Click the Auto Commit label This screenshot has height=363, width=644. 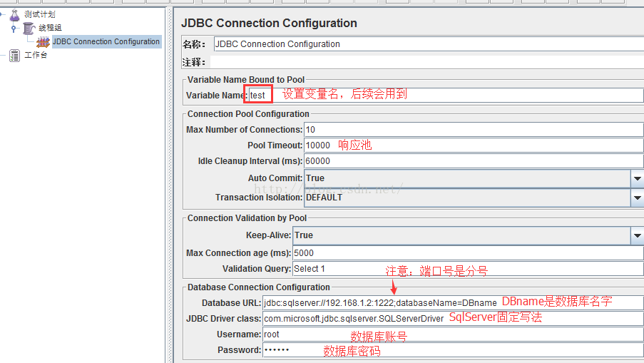point(275,178)
